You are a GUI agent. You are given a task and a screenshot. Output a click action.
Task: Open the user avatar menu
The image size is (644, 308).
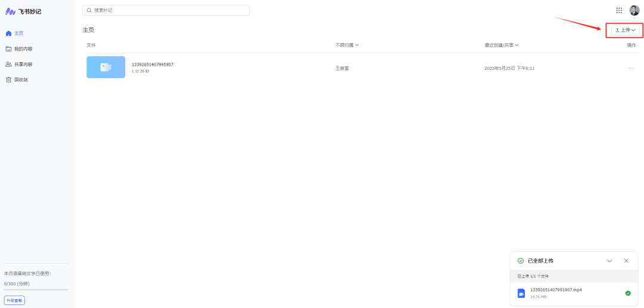pyautogui.click(x=634, y=10)
